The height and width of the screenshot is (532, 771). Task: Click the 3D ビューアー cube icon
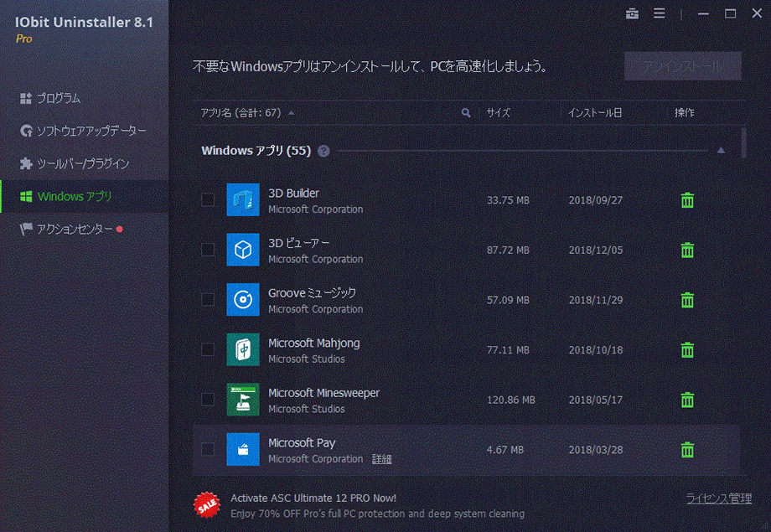(243, 250)
